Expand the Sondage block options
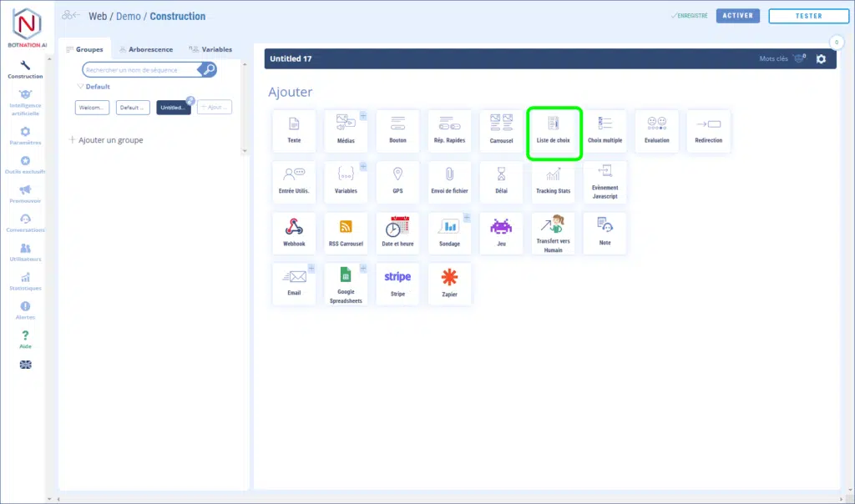 (467, 218)
